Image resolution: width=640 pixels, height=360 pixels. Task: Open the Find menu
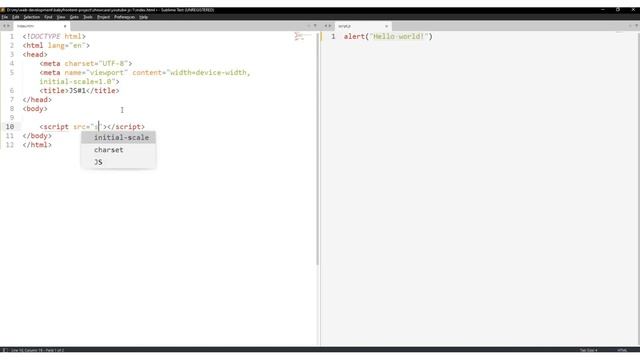pyautogui.click(x=48, y=17)
